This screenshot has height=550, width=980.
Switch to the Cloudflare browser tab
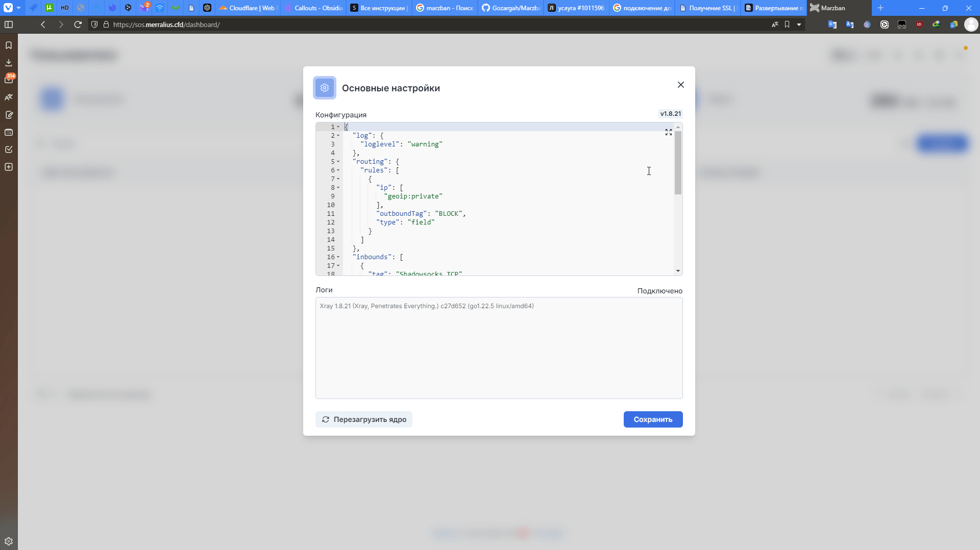(x=247, y=8)
